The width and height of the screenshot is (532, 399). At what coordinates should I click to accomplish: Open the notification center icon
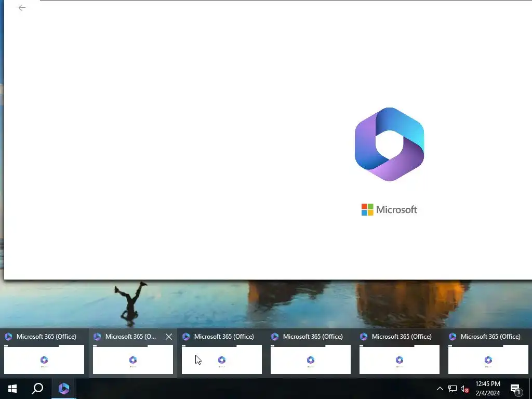[x=516, y=389]
